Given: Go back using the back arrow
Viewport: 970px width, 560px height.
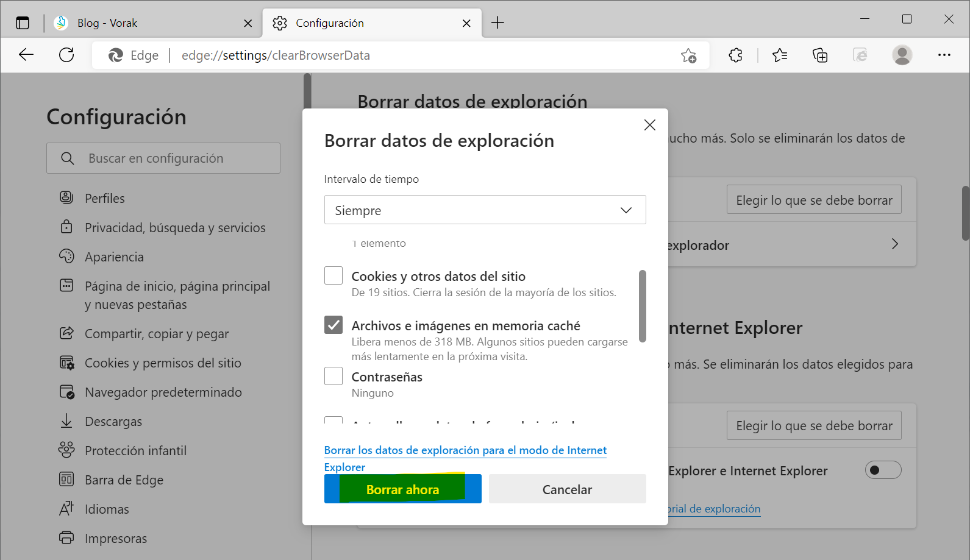Looking at the screenshot, I should coord(26,55).
